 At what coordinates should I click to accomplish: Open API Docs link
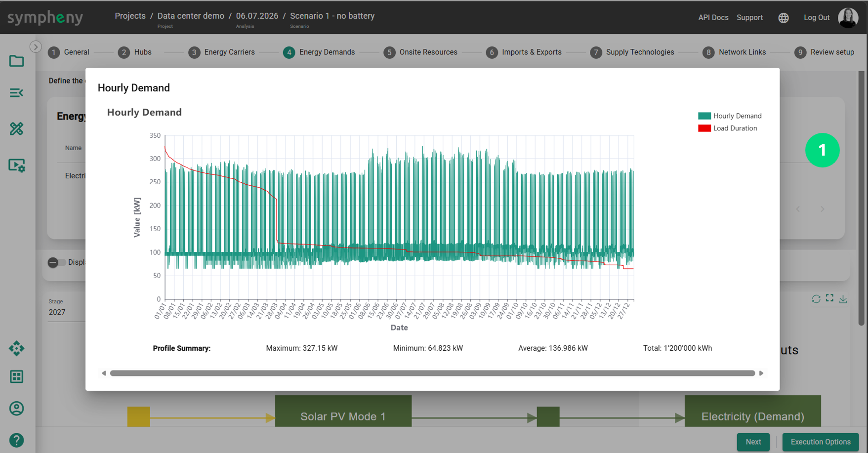click(x=713, y=18)
